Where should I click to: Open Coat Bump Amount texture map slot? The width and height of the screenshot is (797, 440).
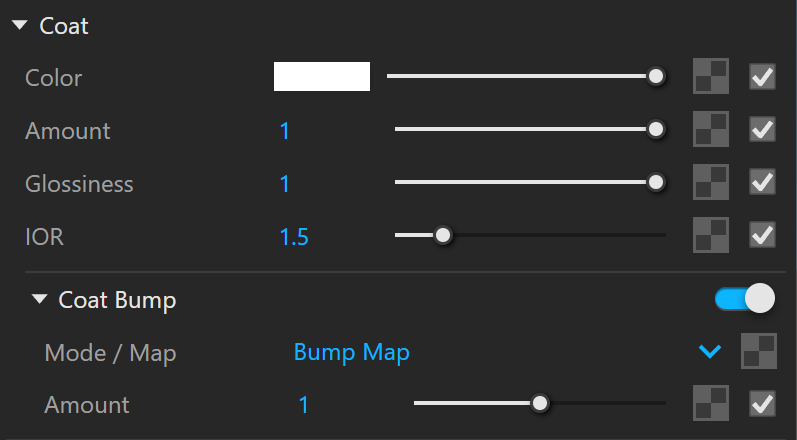711,403
